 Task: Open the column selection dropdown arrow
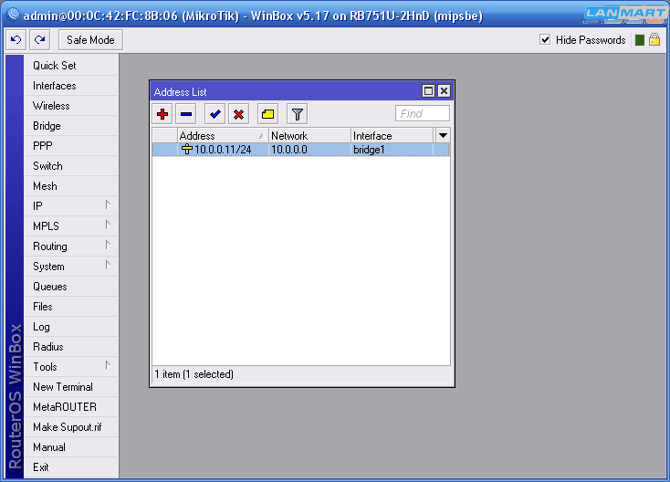tap(443, 135)
